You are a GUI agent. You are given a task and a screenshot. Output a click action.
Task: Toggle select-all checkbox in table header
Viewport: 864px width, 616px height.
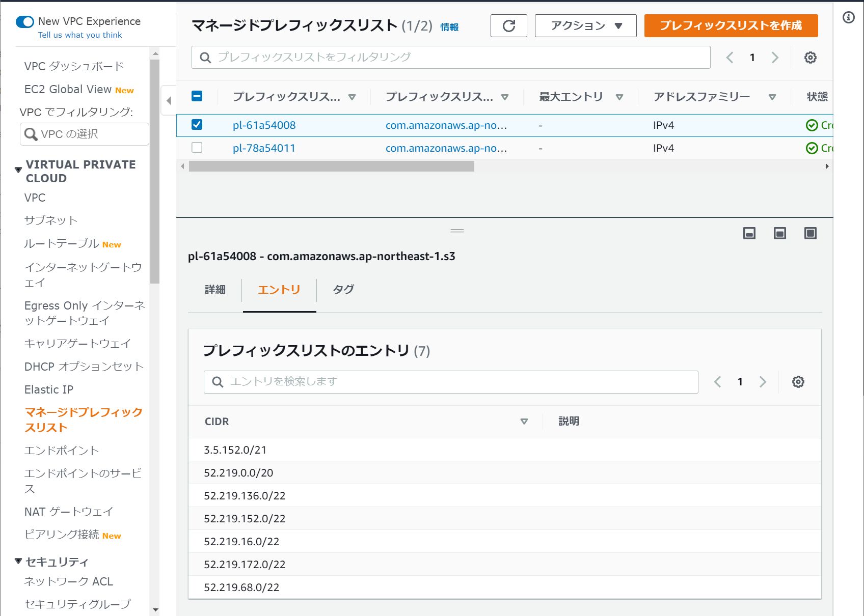pos(197,96)
